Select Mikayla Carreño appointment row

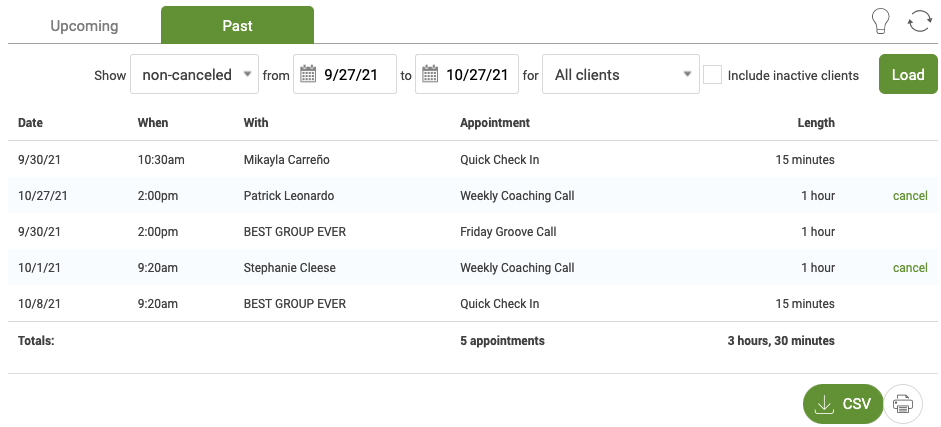(286, 160)
